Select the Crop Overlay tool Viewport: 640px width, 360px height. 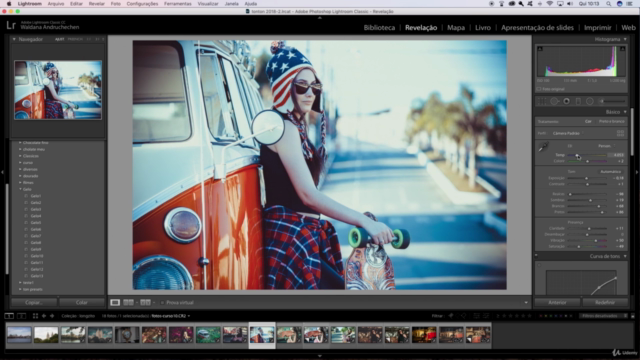click(x=542, y=101)
